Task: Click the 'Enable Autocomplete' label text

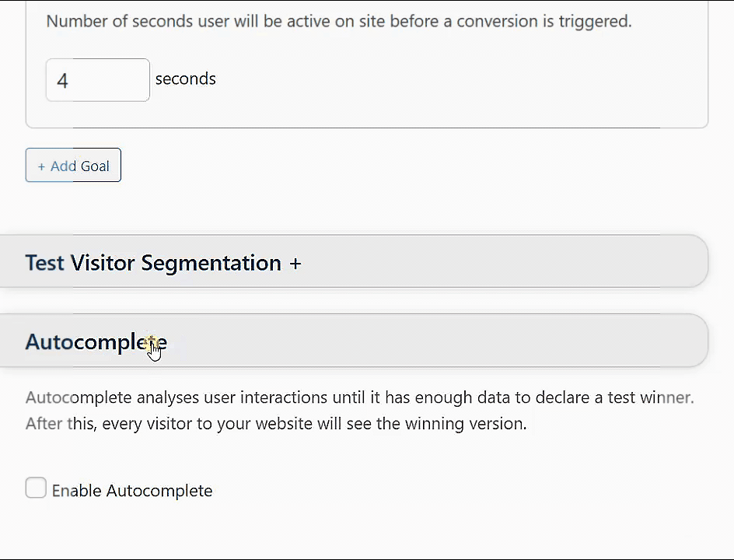Action: [132, 491]
